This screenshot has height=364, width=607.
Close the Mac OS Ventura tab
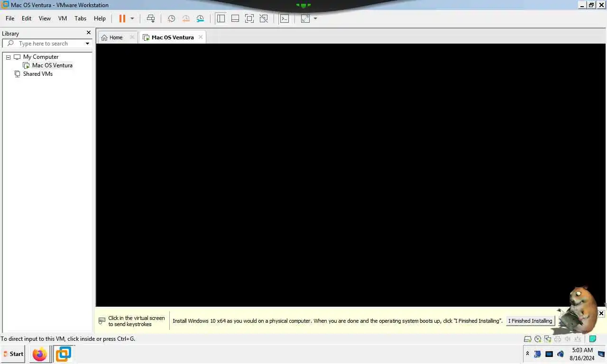click(201, 37)
